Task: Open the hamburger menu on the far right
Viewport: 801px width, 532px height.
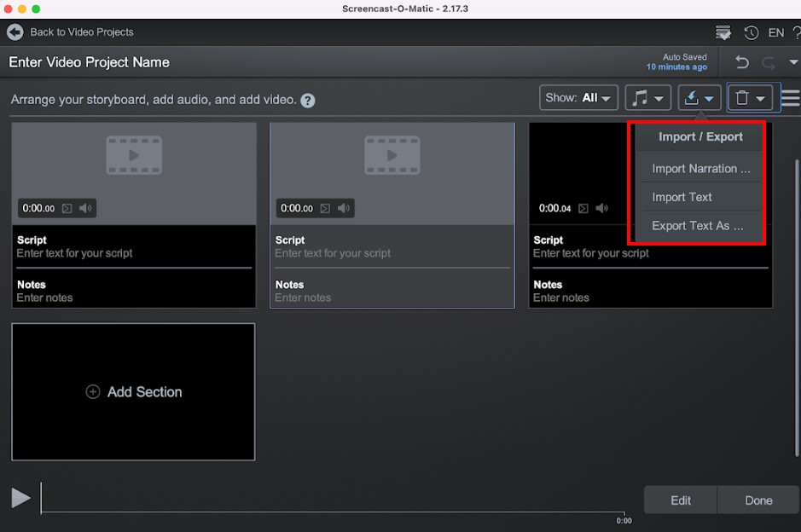Action: pos(791,96)
